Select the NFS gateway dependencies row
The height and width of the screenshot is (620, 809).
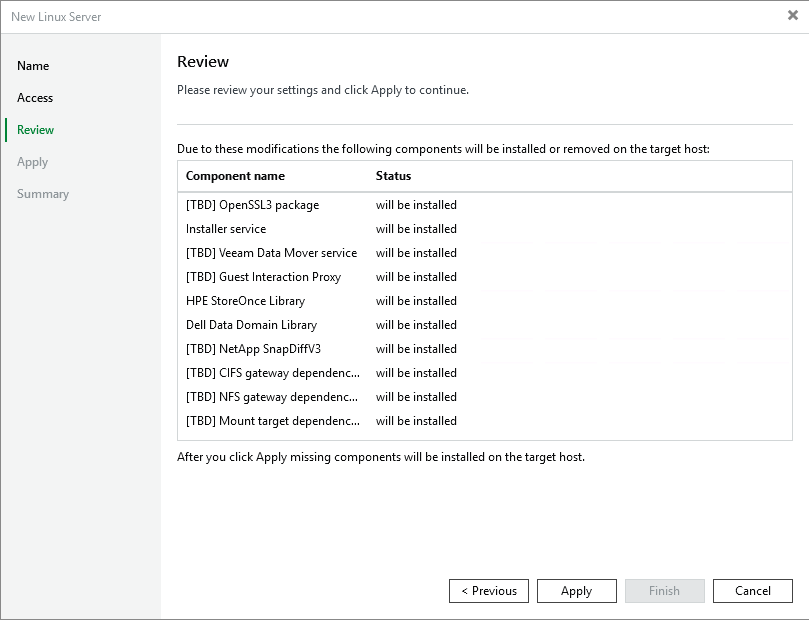(272, 397)
